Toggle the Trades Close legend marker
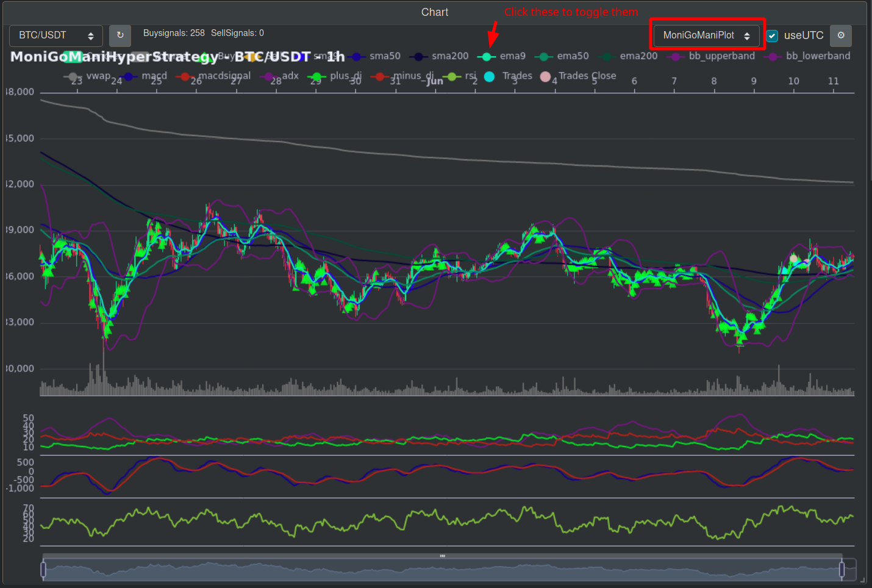Screen dimensions: 872x588 tap(578, 76)
